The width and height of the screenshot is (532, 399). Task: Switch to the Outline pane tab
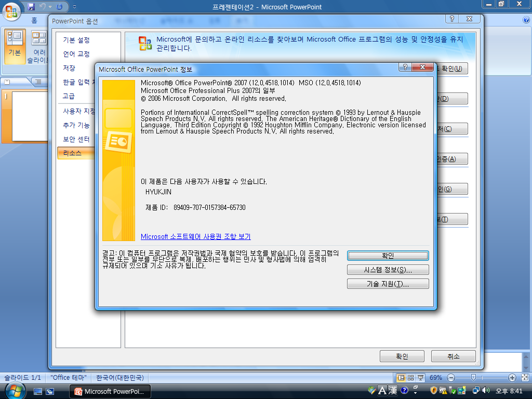[x=39, y=82]
